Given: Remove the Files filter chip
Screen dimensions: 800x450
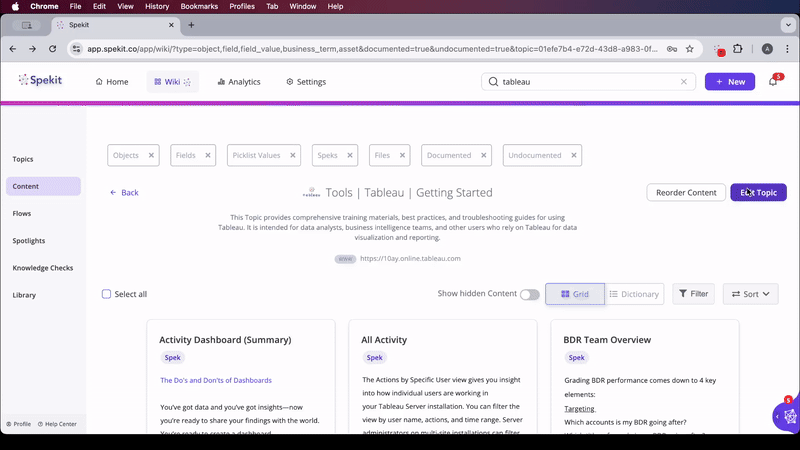Looking at the screenshot, I should pos(402,155).
